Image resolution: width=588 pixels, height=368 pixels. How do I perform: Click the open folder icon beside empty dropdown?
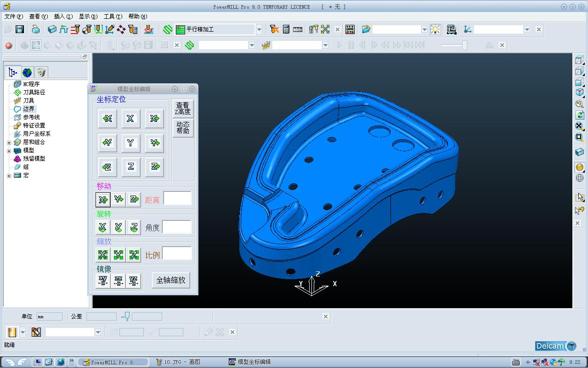point(366,29)
